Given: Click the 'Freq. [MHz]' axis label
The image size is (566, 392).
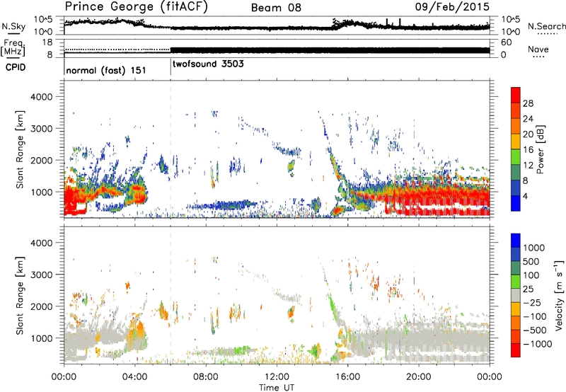Looking at the screenshot, I should click(13, 48).
